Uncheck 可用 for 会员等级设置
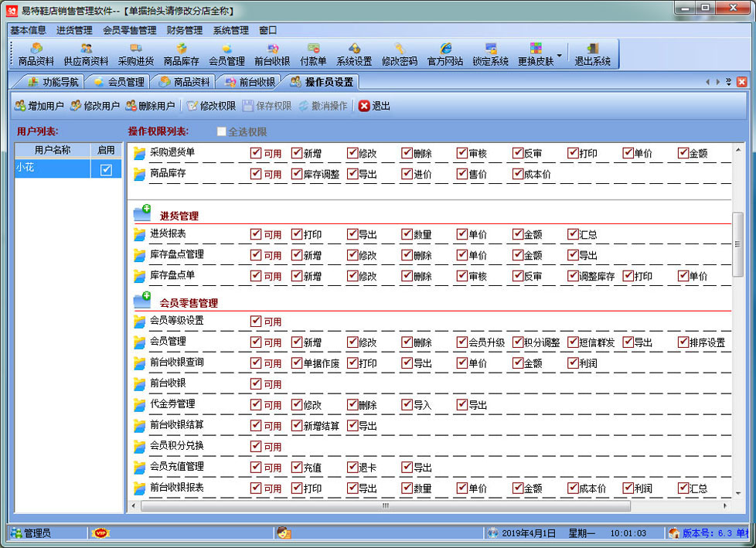 tap(256, 322)
